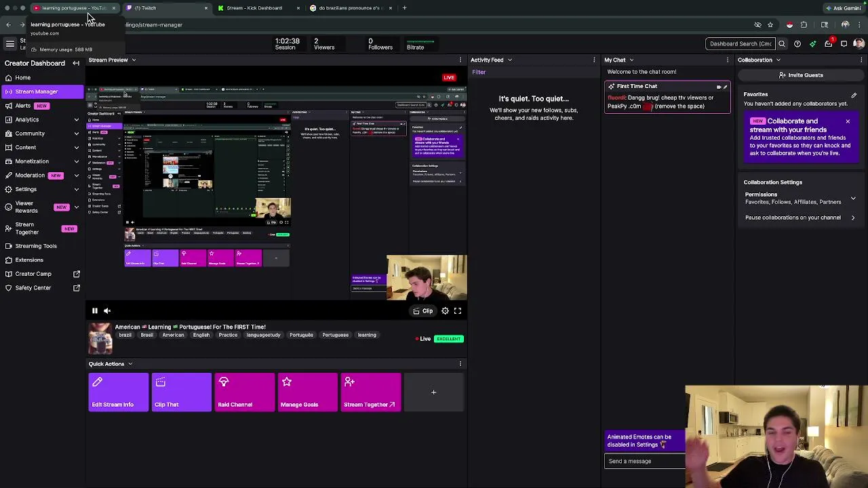868x488 pixels.
Task: Click the green sparkle icon in the header
Action: click(812, 43)
